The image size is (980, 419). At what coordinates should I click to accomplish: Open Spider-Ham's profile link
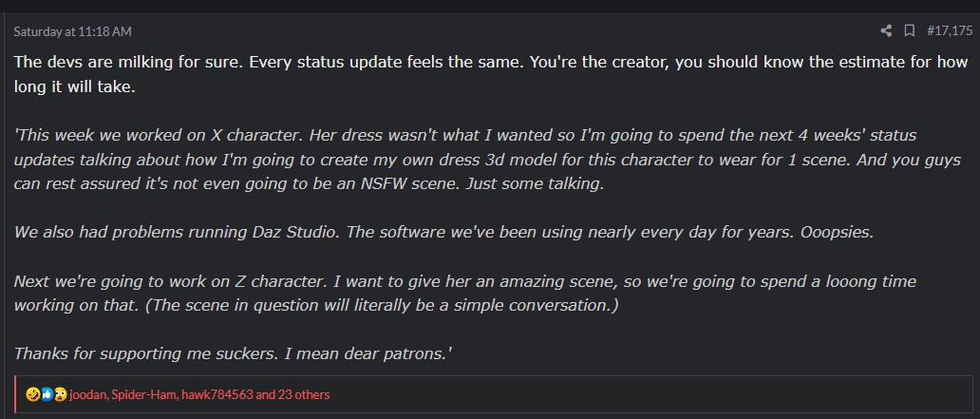click(144, 394)
